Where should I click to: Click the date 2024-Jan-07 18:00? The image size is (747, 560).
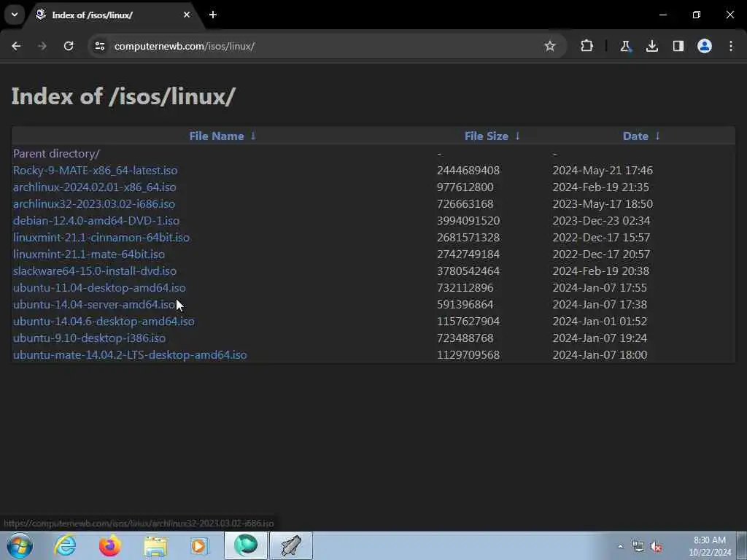coord(600,355)
